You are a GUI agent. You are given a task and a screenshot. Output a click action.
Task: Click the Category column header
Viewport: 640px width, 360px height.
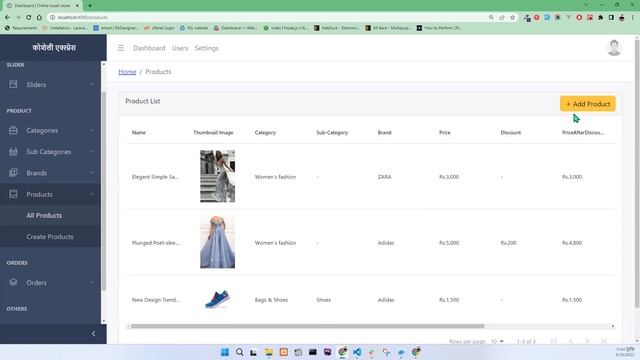click(x=265, y=132)
